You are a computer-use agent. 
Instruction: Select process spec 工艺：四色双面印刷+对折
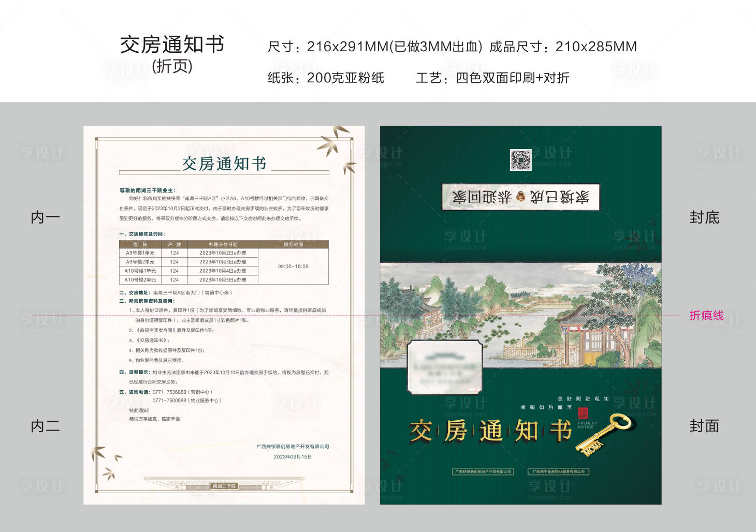(492, 78)
